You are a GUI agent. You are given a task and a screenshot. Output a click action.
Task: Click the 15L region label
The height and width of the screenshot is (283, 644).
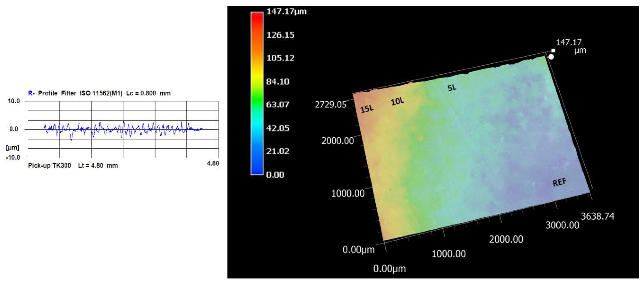[x=367, y=109]
